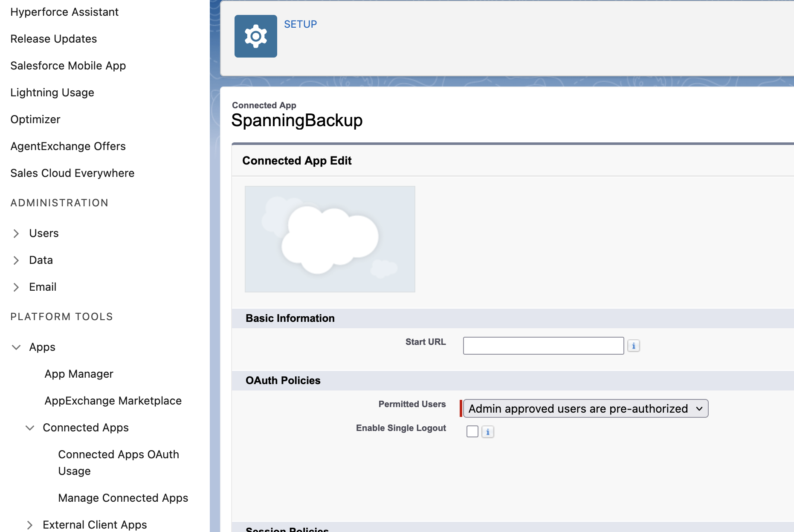Select the Apps menu item
Screen dimensions: 794x532
[42, 347]
